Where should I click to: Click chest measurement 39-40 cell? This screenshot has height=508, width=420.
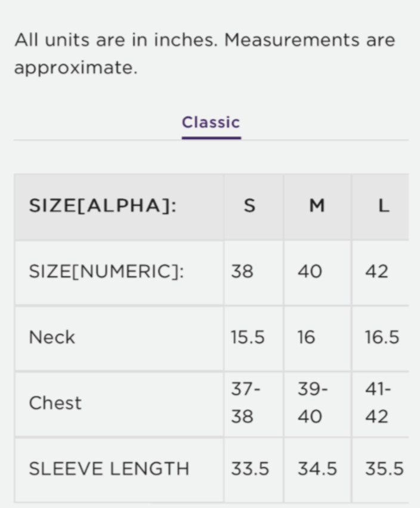tap(313, 403)
